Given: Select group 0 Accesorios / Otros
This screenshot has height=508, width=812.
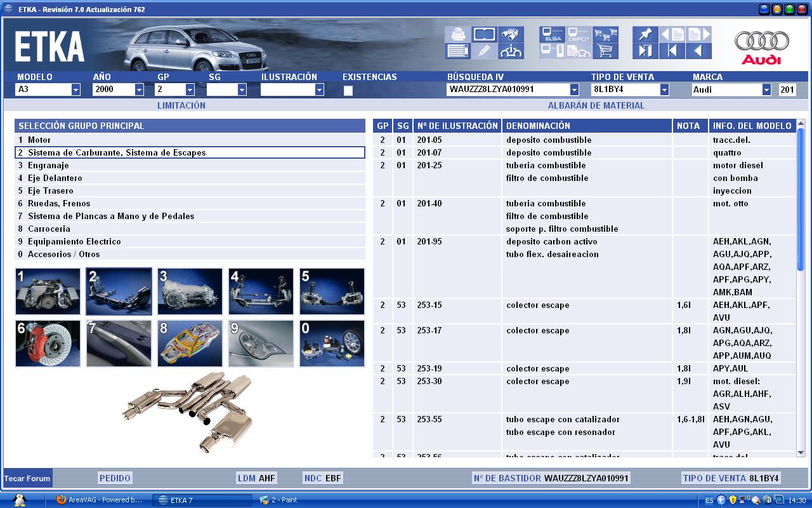Looking at the screenshot, I should (x=190, y=254).
